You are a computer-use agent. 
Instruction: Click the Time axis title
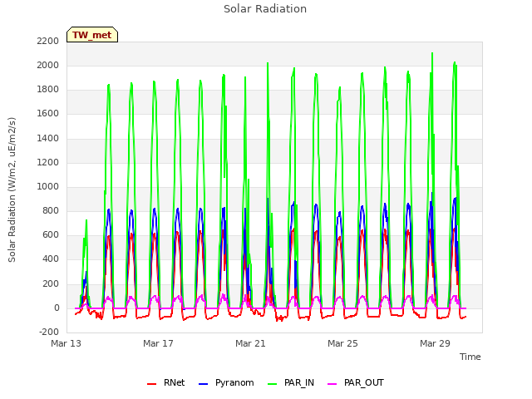coord(470,357)
